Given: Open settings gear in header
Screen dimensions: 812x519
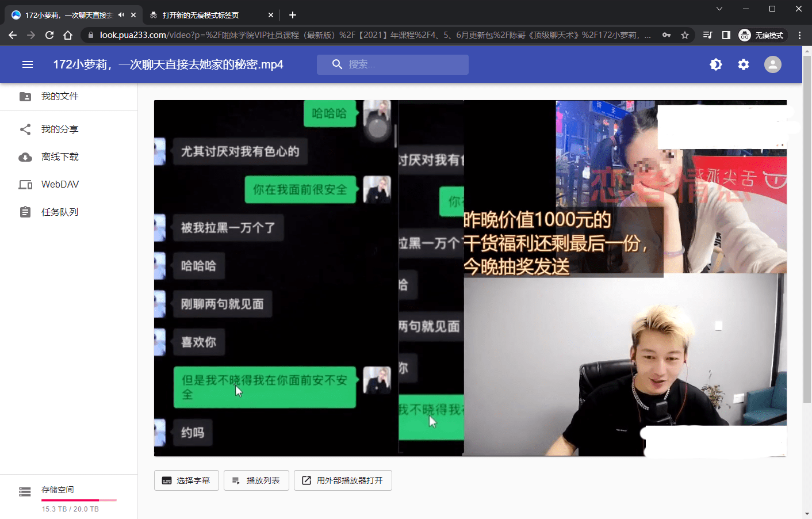Looking at the screenshot, I should point(744,64).
